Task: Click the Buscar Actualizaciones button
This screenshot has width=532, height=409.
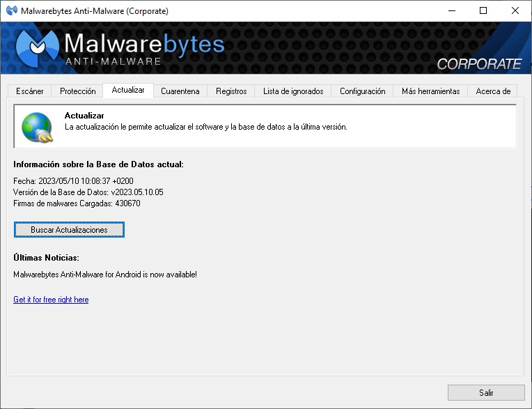Action: tap(69, 230)
